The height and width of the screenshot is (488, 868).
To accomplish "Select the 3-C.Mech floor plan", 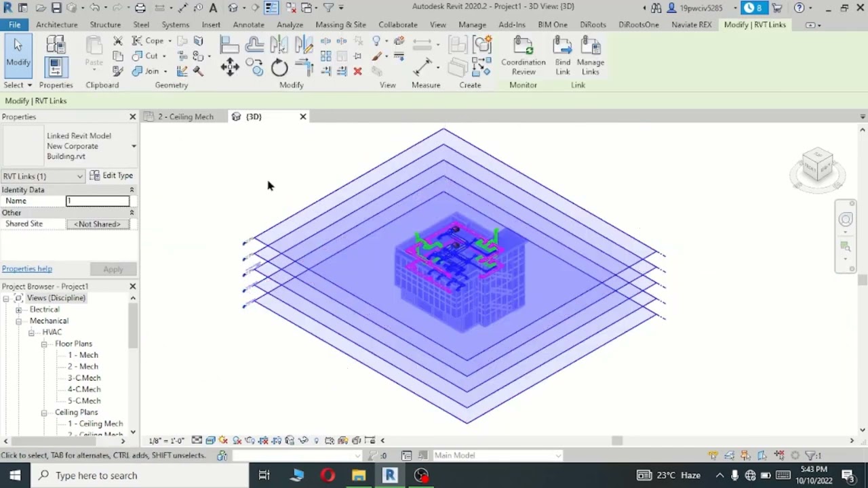I will tap(84, 378).
